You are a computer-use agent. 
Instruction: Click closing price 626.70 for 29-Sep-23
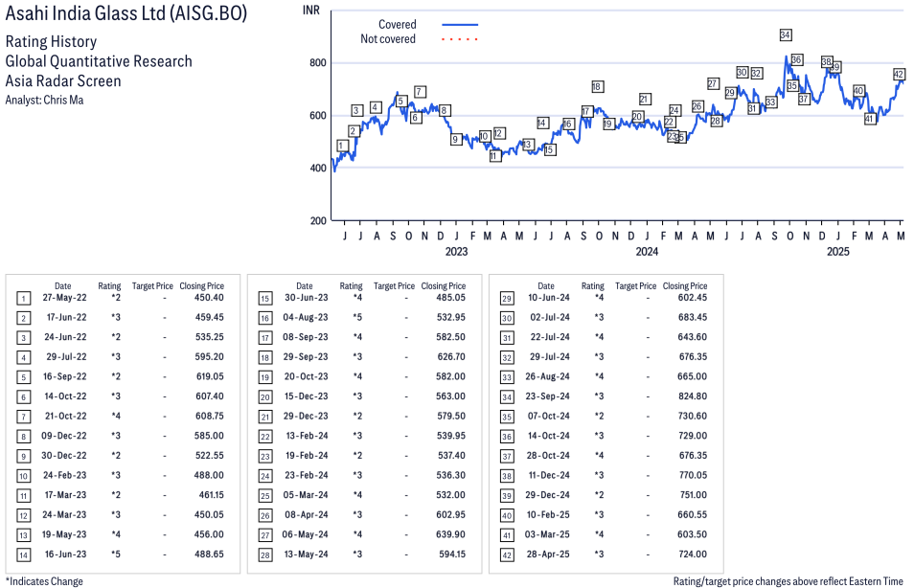(x=450, y=356)
